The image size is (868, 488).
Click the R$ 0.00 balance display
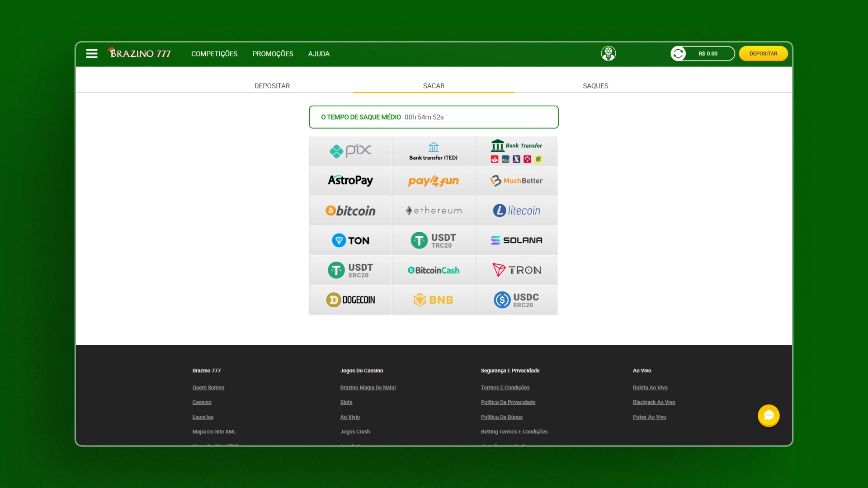[708, 53]
